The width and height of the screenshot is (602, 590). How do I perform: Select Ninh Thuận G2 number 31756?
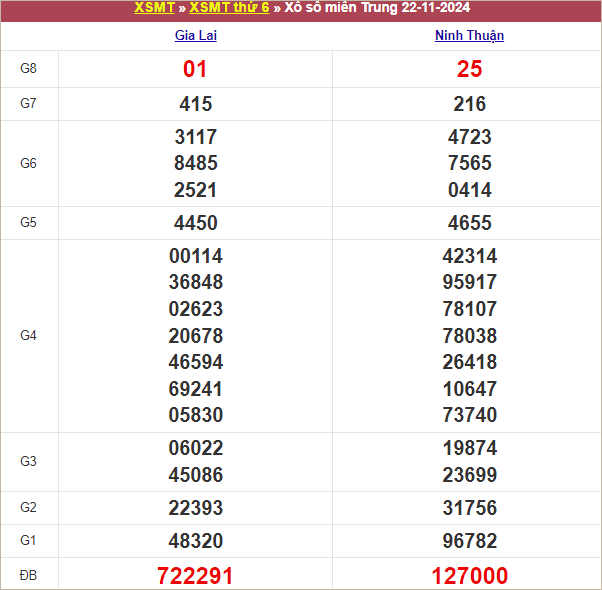[x=469, y=508]
